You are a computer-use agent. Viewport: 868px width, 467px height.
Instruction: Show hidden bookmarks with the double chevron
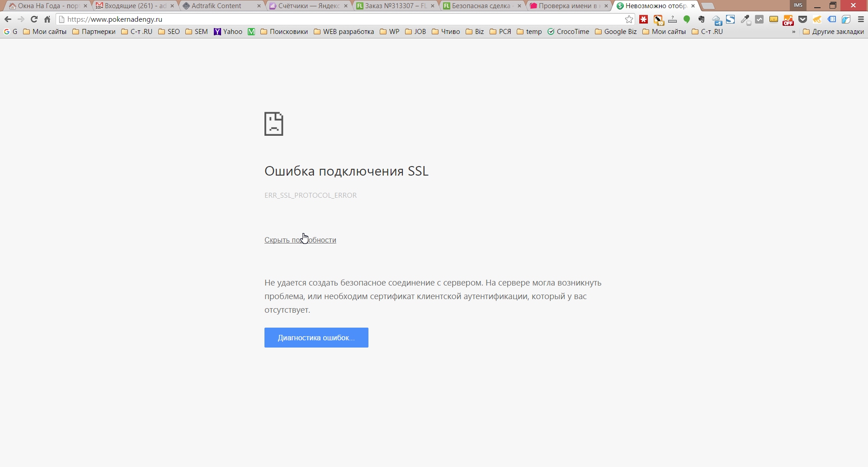(793, 32)
